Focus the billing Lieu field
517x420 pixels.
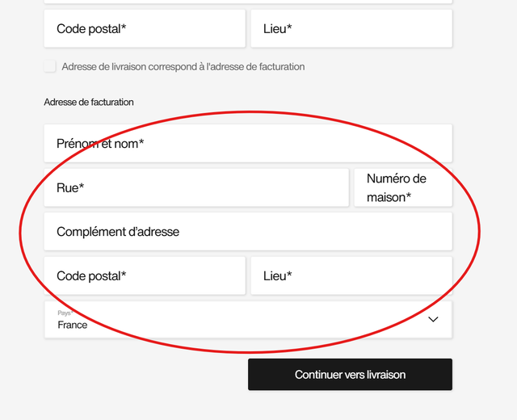(351, 276)
